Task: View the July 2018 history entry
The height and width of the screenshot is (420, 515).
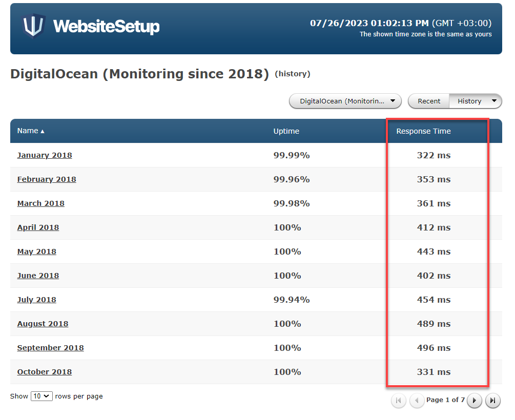Action: click(x=36, y=300)
